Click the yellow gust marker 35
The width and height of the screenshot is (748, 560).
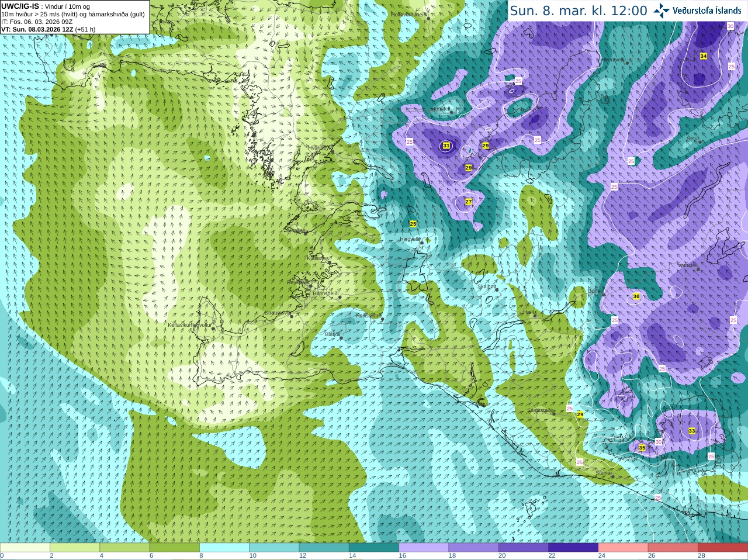[642, 448]
